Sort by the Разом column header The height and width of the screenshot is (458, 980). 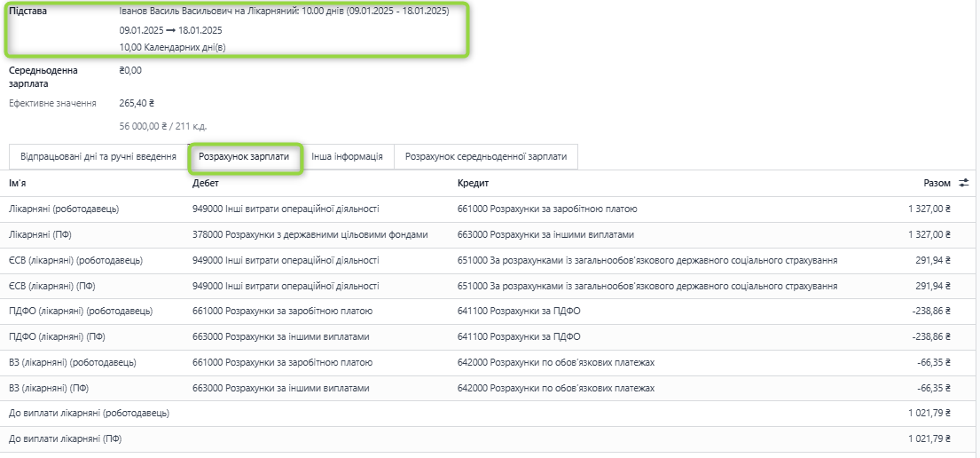click(x=937, y=183)
